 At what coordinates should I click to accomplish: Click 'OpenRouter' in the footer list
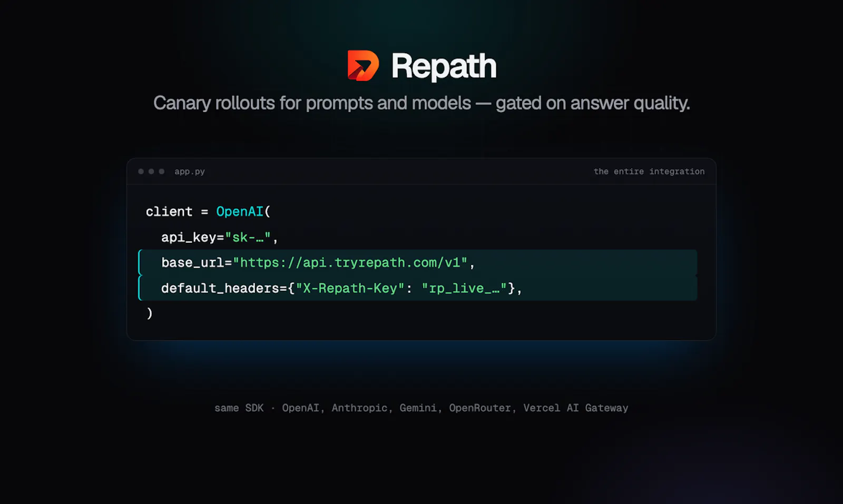pyautogui.click(x=480, y=408)
